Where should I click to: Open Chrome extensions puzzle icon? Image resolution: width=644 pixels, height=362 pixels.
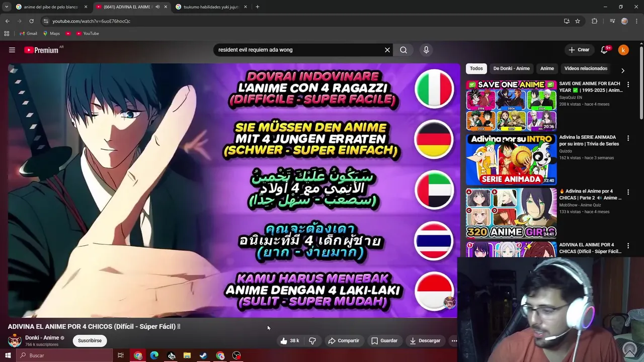pos(595,21)
